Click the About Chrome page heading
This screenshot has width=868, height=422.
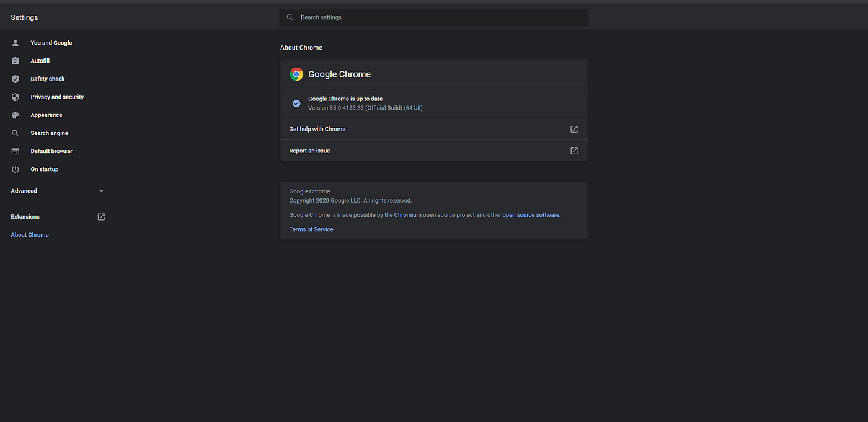(x=301, y=48)
